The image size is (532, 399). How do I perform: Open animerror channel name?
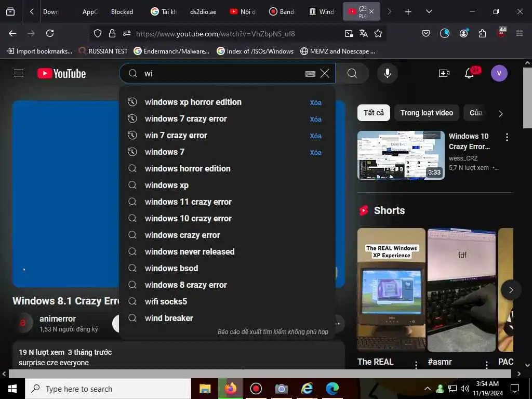pyautogui.click(x=57, y=319)
